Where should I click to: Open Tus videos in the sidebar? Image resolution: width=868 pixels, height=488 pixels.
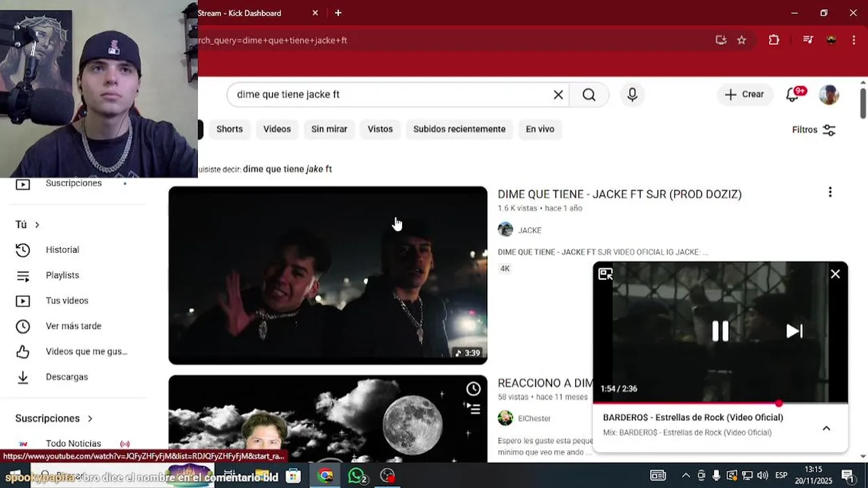pos(67,301)
